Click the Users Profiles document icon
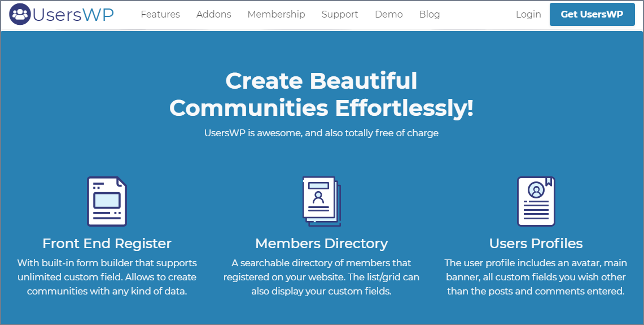The width and height of the screenshot is (644, 325). (536, 202)
